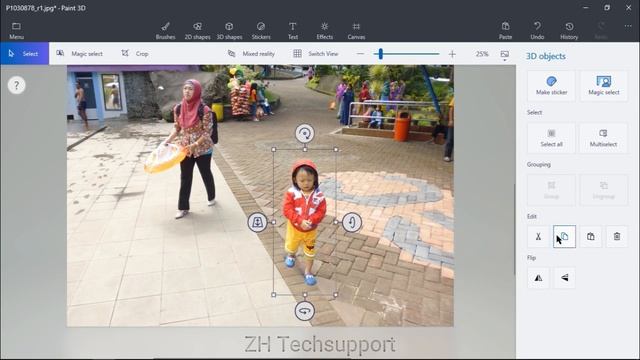Zoom out with minus button
This screenshot has width=640, height=360.
click(x=360, y=54)
